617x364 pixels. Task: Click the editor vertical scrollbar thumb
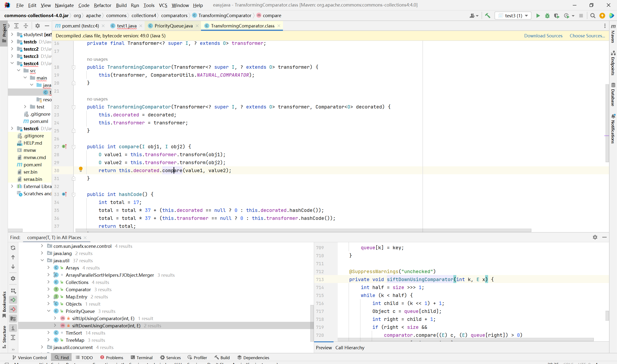(607, 123)
